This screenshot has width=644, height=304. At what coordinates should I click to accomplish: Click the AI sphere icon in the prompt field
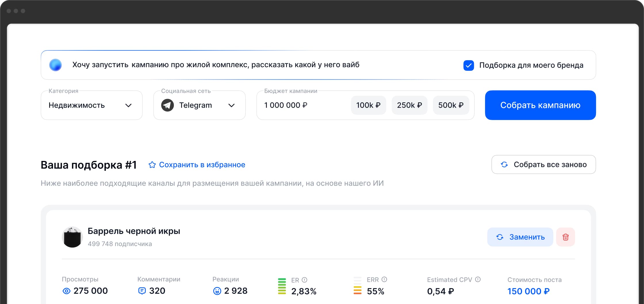[56, 65]
